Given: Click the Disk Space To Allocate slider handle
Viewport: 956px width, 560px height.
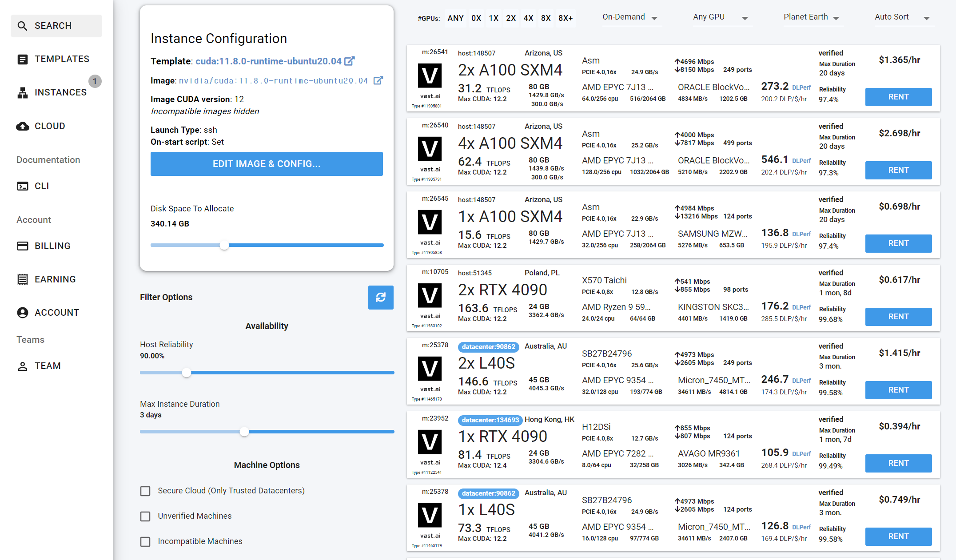Looking at the screenshot, I should click(224, 245).
